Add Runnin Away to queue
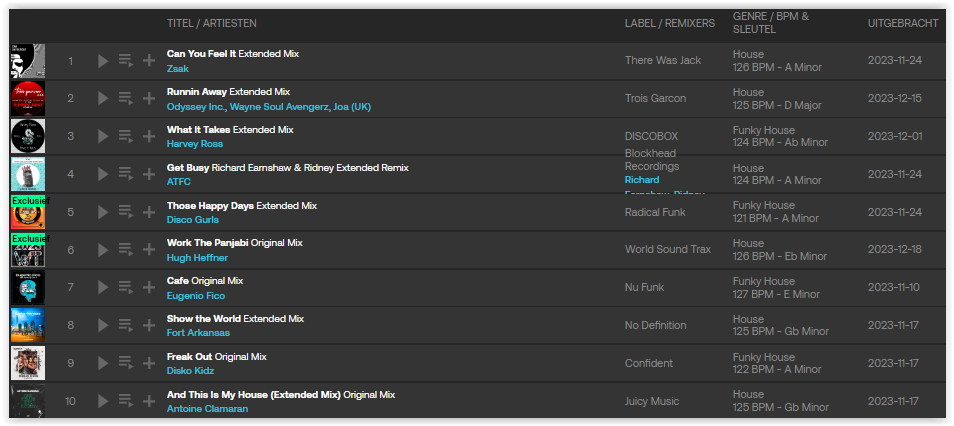This screenshot has height=426, width=954. (126, 98)
